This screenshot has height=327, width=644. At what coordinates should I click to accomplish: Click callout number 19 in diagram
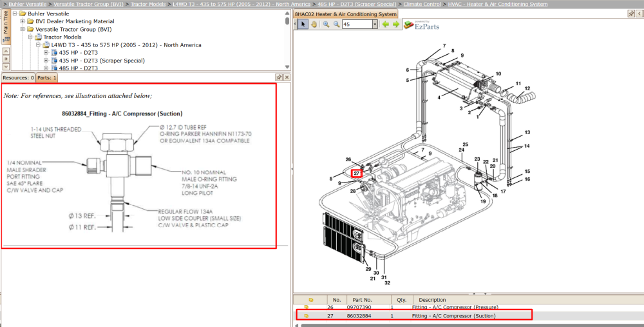483,201
